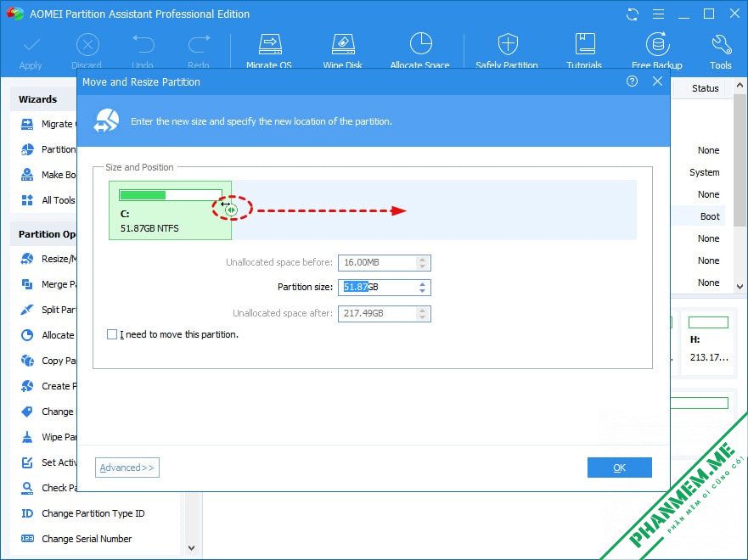
Task: Click the Discard toolbar icon
Action: click(87, 45)
